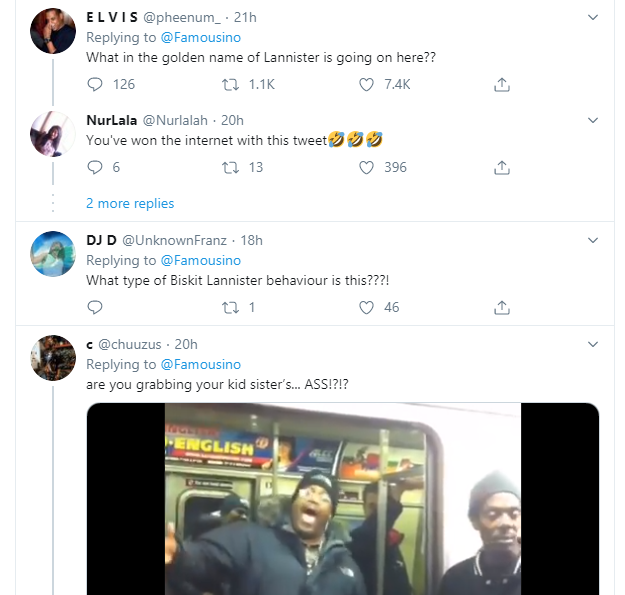
Task: Retweet NurLala's tweet with 13 retweets
Action: tap(228, 167)
